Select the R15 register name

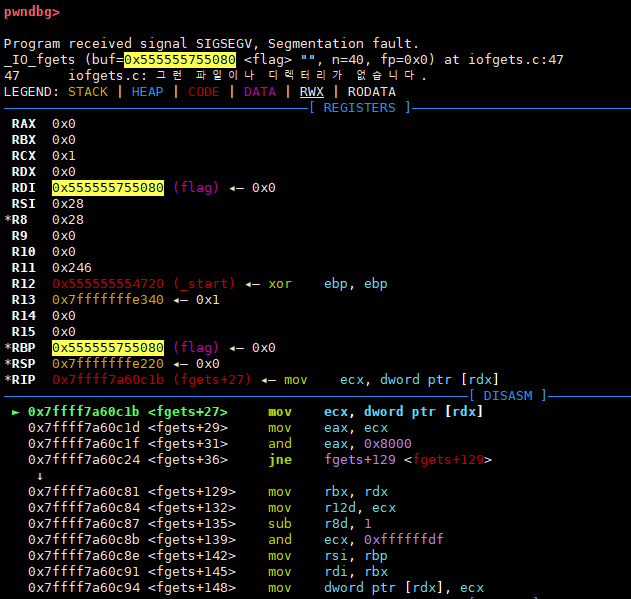(24, 332)
